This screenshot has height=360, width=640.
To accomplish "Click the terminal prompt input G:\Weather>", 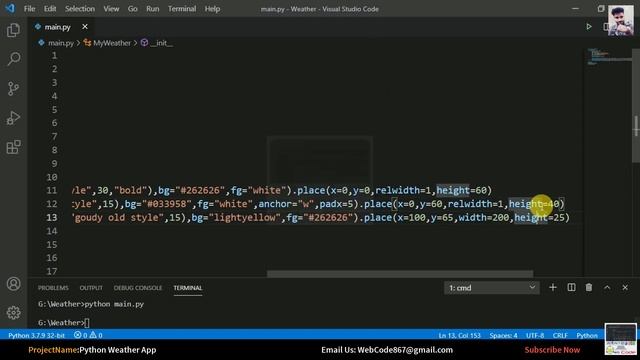I will coord(64,322).
